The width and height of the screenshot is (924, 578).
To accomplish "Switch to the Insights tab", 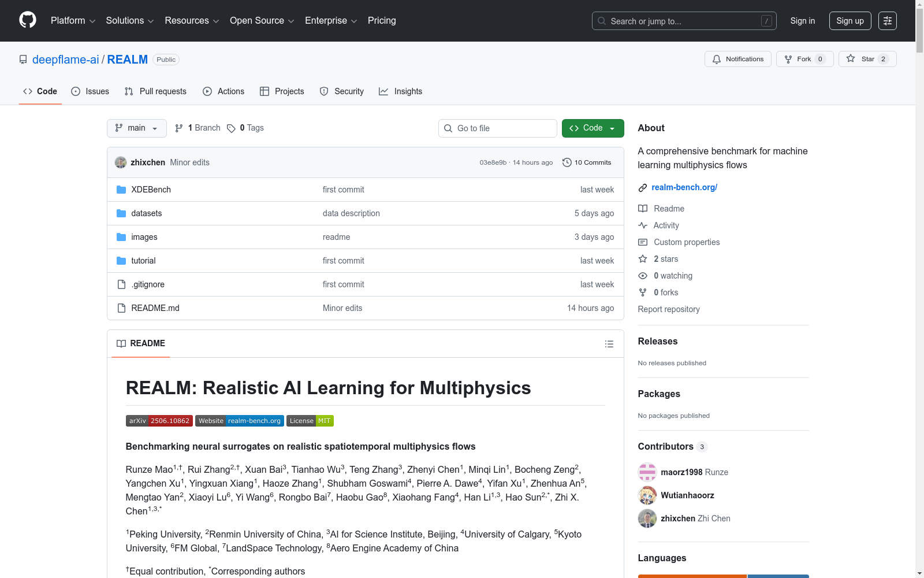I will click(401, 91).
